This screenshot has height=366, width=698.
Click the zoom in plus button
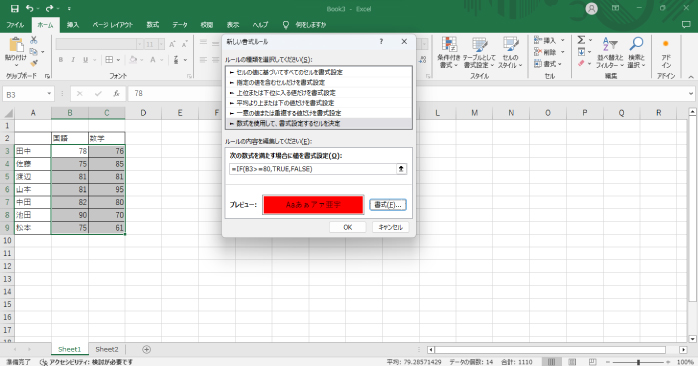pyautogui.click(x=668, y=362)
